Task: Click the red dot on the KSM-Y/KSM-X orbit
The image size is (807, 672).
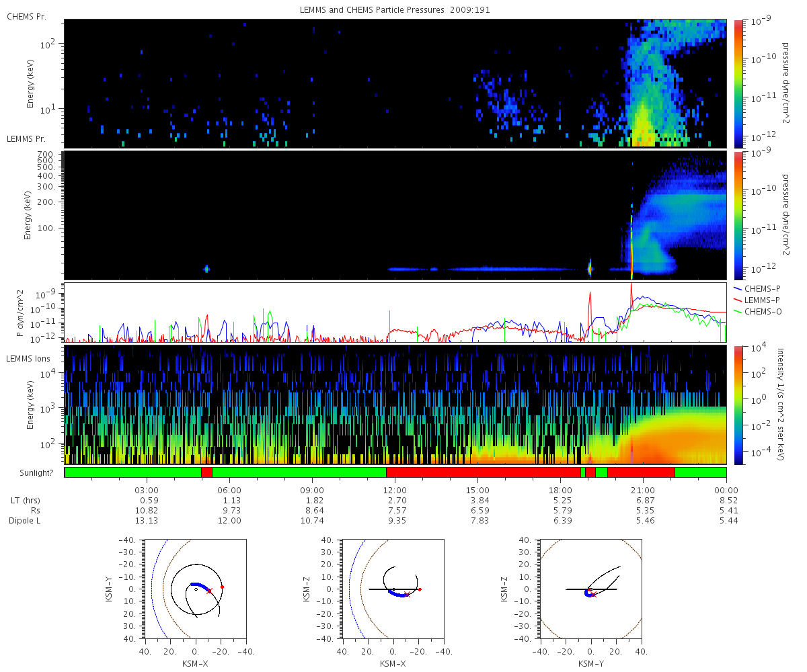Action: click(222, 587)
